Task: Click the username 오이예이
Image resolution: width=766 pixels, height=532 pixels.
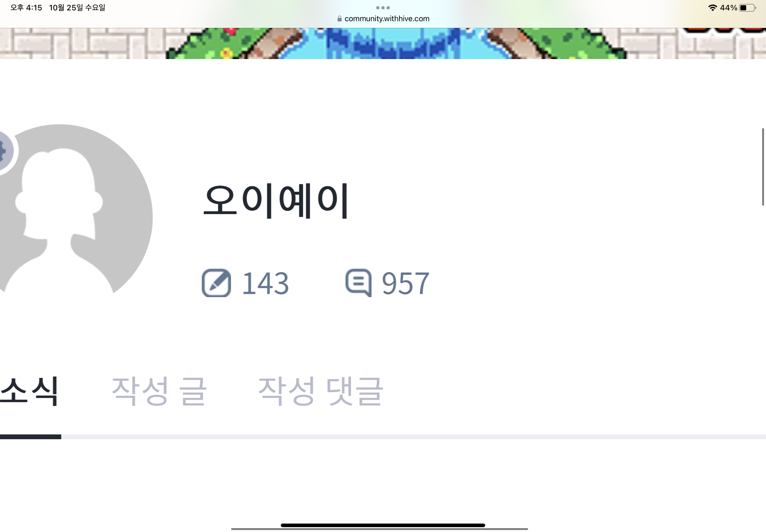Action: pyautogui.click(x=276, y=201)
